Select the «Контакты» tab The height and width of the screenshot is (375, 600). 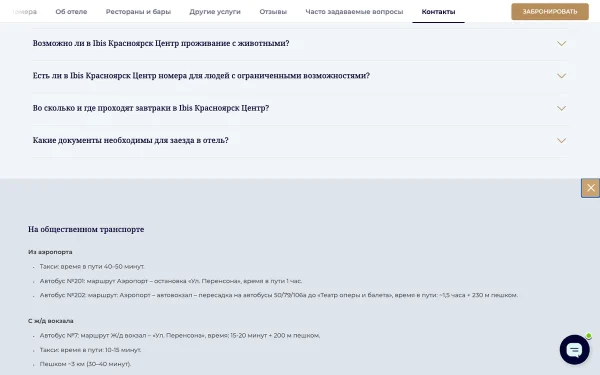click(x=439, y=12)
